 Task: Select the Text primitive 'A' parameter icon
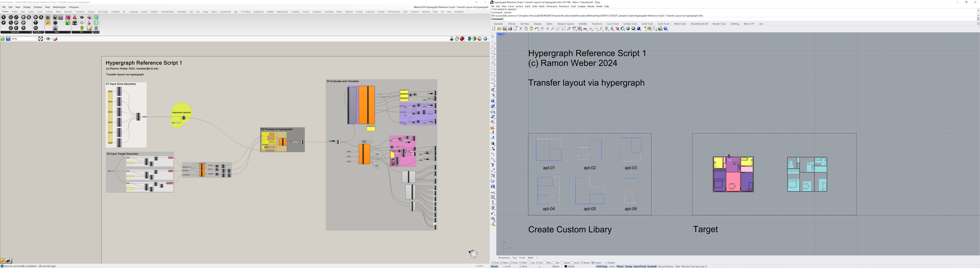pos(41,17)
